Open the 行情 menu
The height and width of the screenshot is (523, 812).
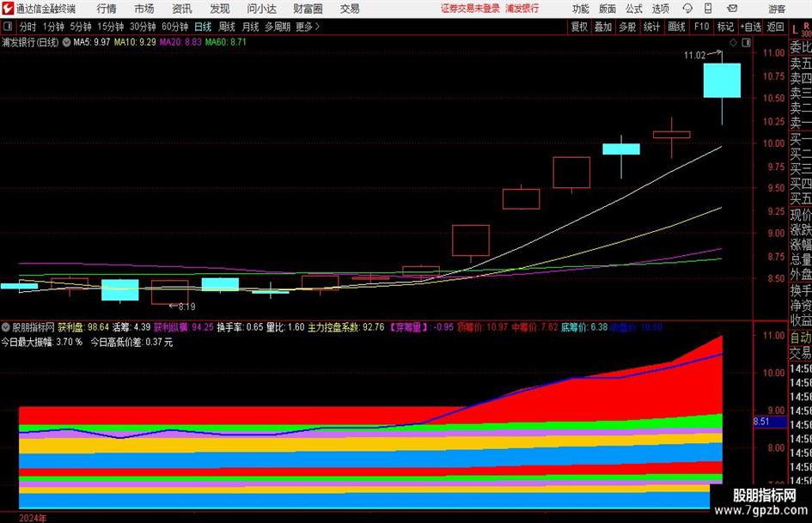pyautogui.click(x=107, y=9)
